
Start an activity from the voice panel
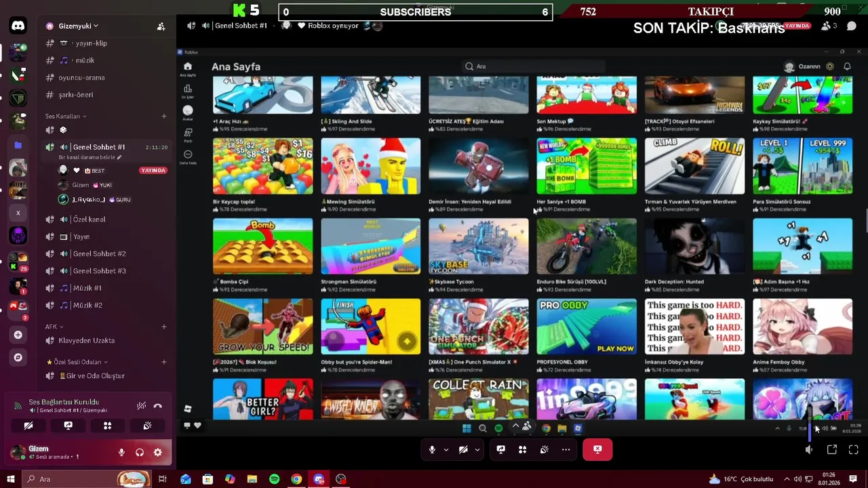click(x=107, y=426)
